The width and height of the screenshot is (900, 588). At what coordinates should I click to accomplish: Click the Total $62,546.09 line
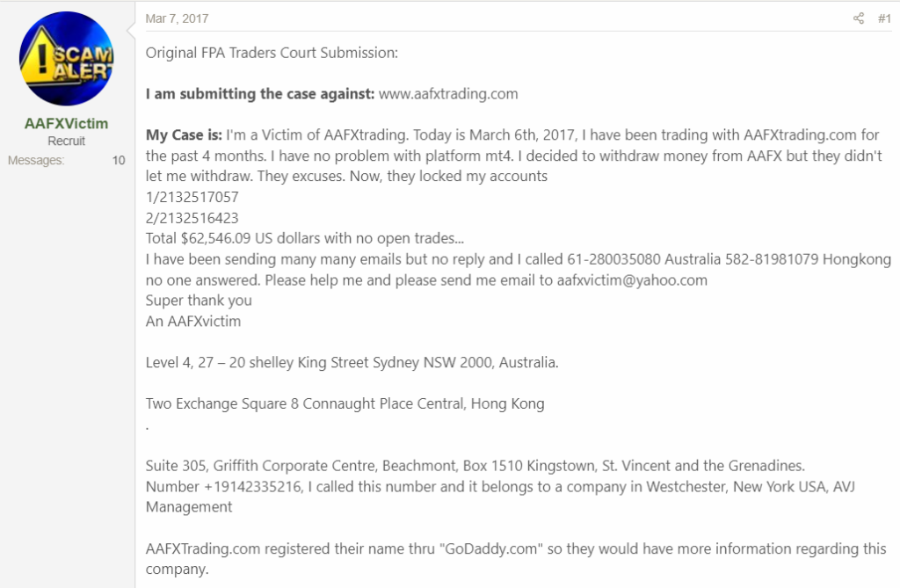[305, 238]
